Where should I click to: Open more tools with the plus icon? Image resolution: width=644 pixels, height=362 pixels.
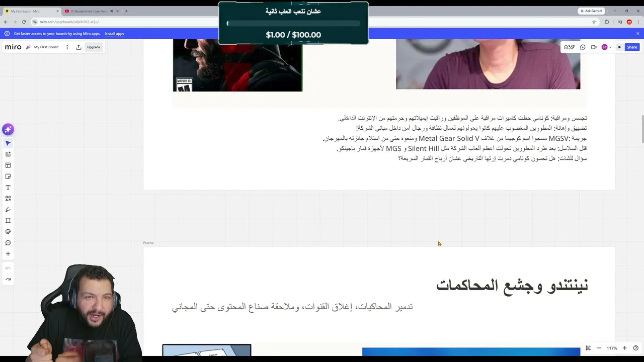pyautogui.click(x=8, y=254)
